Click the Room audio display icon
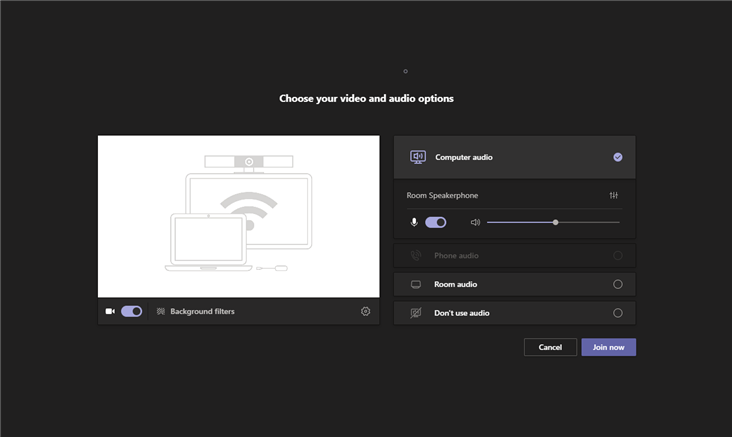The height and width of the screenshot is (437, 732). [x=416, y=284]
